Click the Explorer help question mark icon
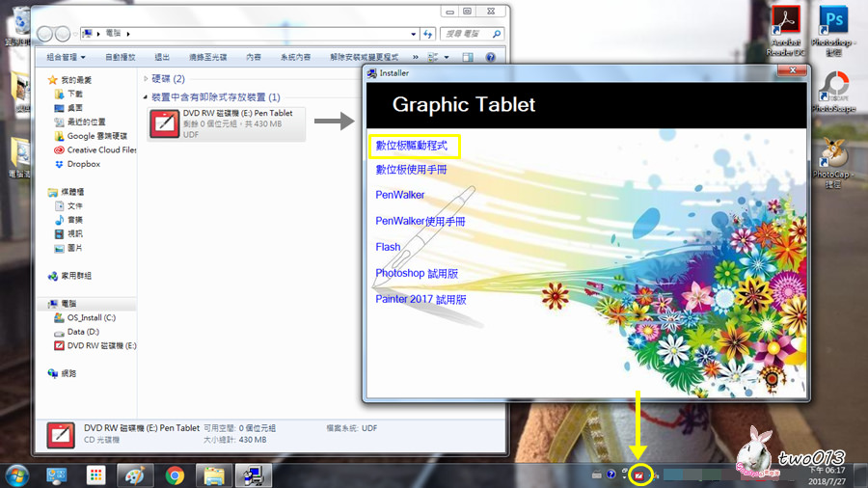The height and width of the screenshot is (488, 868). pyautogui.click(x=490, y=57)
